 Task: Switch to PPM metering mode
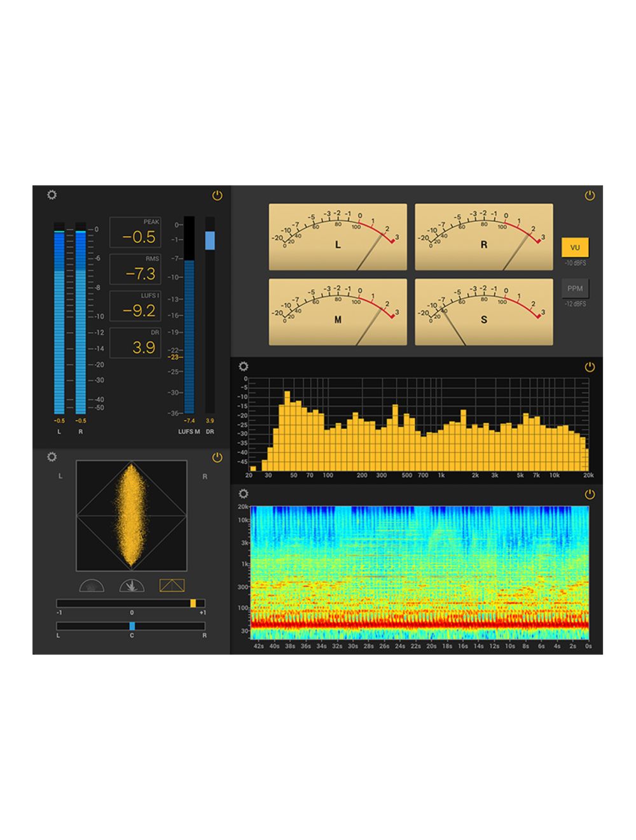pos(574,288)
